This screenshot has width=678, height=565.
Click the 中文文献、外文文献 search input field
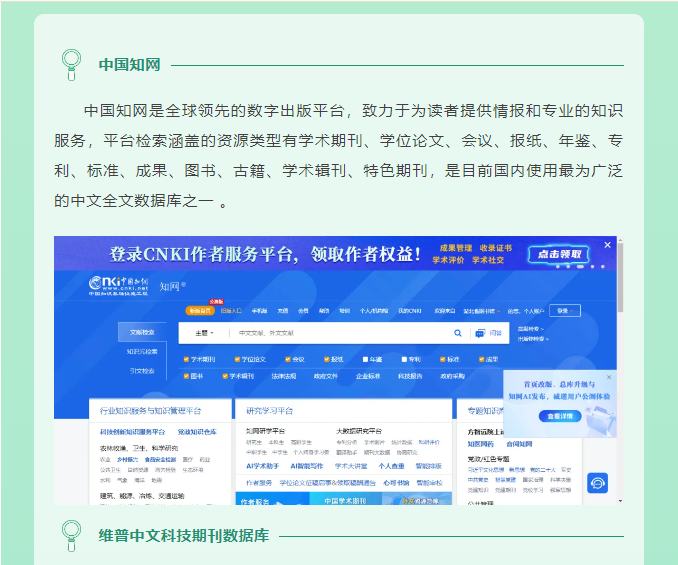[x=342, y=333]
